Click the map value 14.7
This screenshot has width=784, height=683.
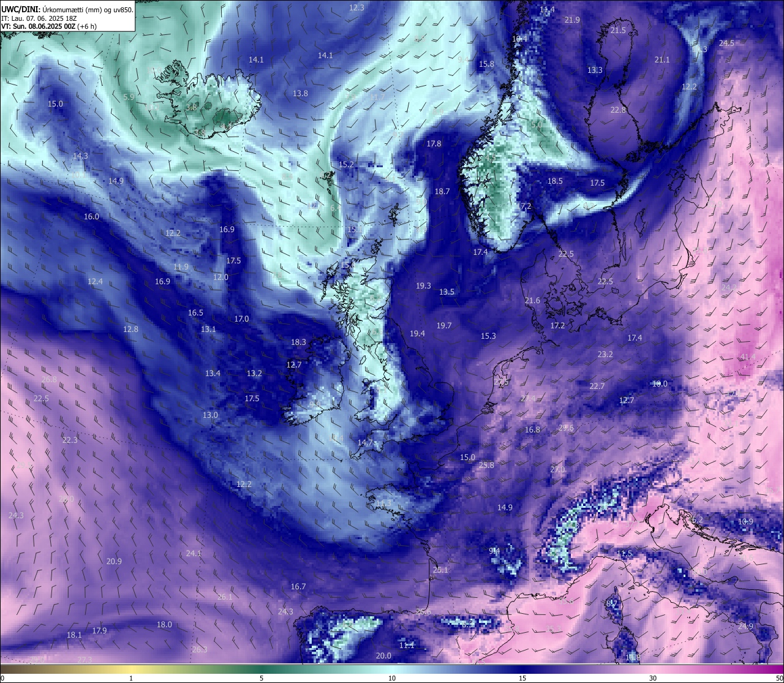(x=365, y=442)
